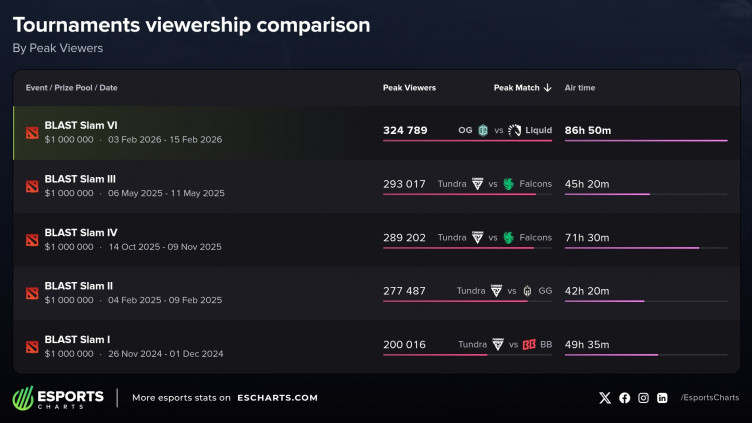Open the LinkedIn icon in footer
The image size is (752, 423).
click(662, 398)
